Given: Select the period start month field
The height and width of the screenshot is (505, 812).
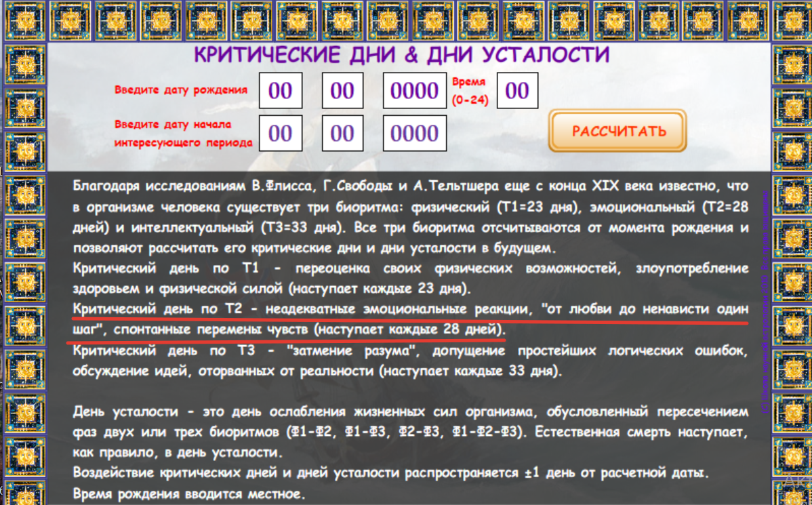Looking at the screenshot, I should [x=342, y=133].
